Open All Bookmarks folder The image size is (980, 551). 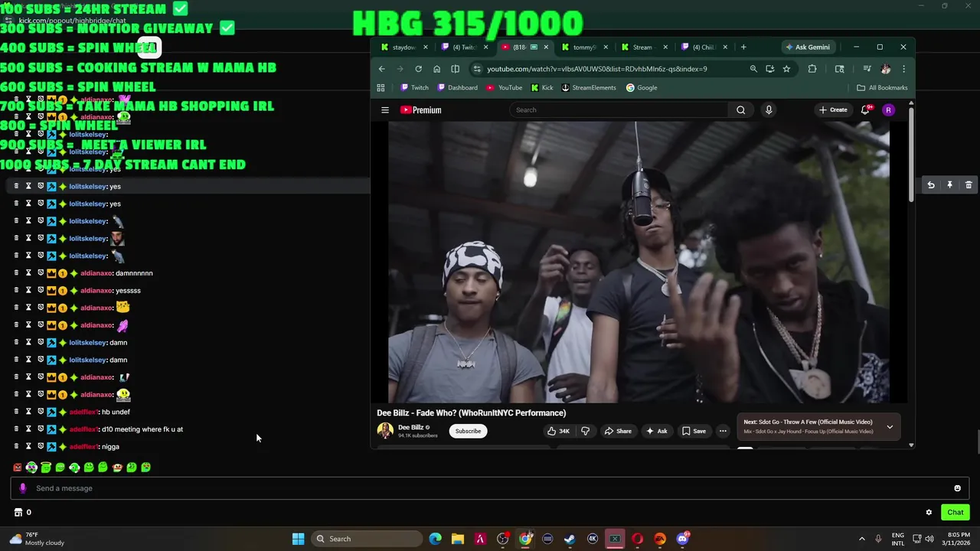point(882,88)
